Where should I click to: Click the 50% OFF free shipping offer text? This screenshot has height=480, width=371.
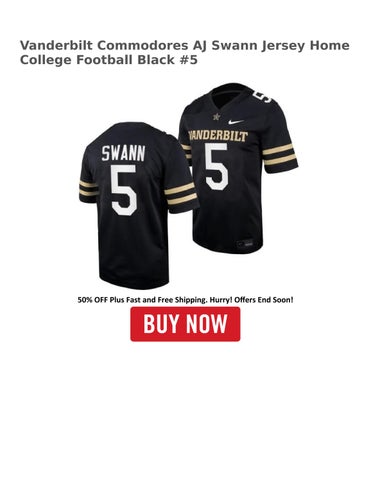[185, 300]
